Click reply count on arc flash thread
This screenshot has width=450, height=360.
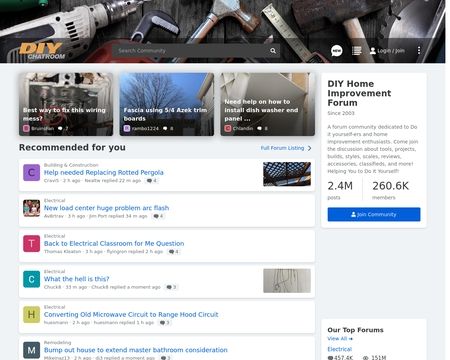tap(158, 216)
